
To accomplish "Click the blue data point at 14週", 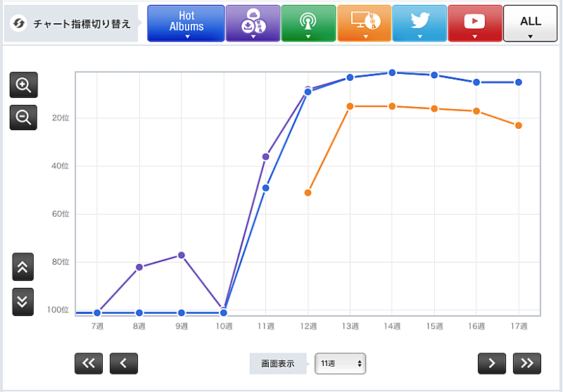I will 392,72.
